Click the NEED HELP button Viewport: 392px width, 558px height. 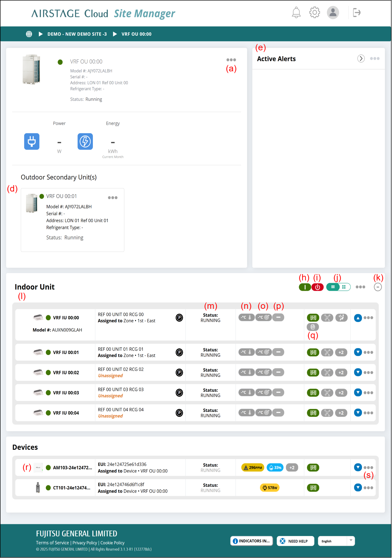click(x=295, y=541)
